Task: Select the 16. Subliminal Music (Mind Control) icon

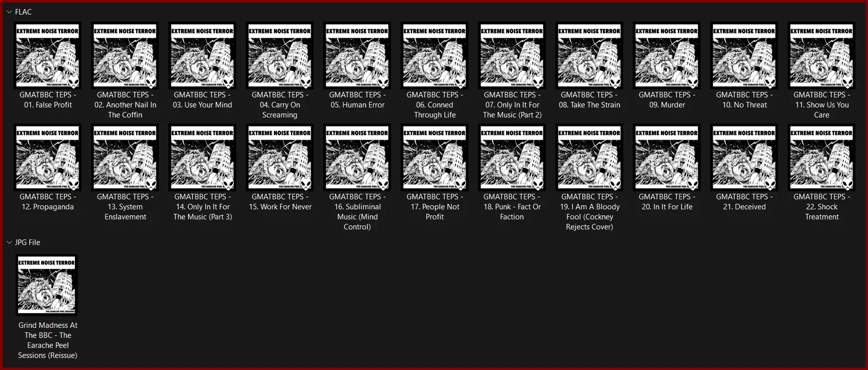Action: 357,157
